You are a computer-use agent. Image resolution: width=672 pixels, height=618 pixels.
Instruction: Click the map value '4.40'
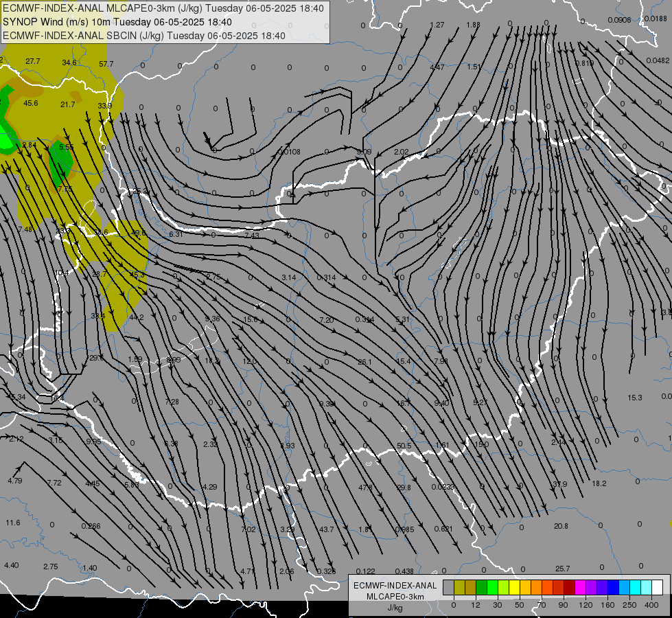click(x=11, y=565)
